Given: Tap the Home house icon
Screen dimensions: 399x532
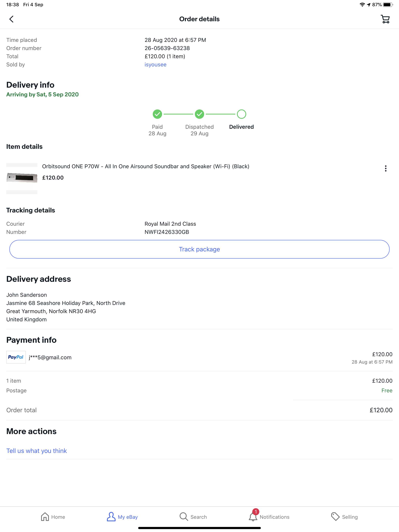Looking at the screenshot, I should click(45, 517).
